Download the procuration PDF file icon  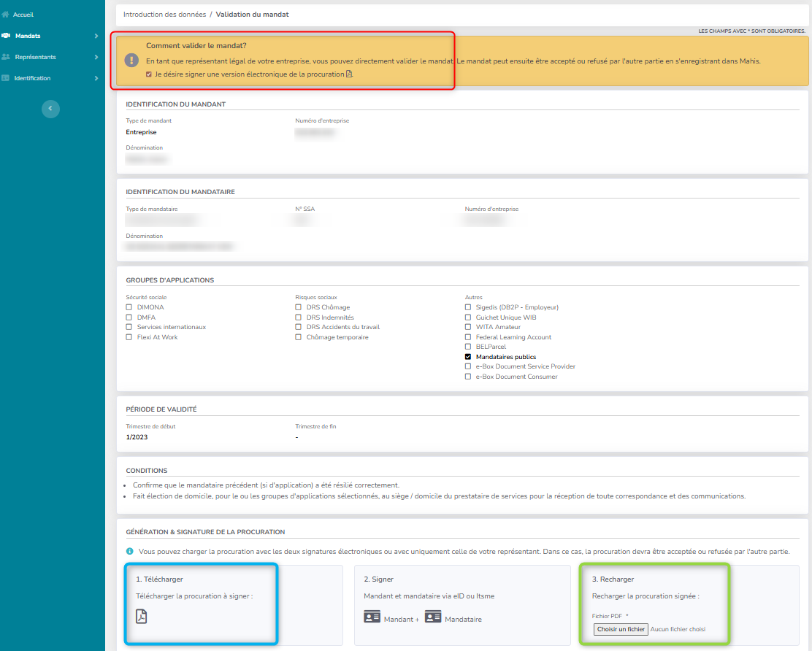(142, 616)
